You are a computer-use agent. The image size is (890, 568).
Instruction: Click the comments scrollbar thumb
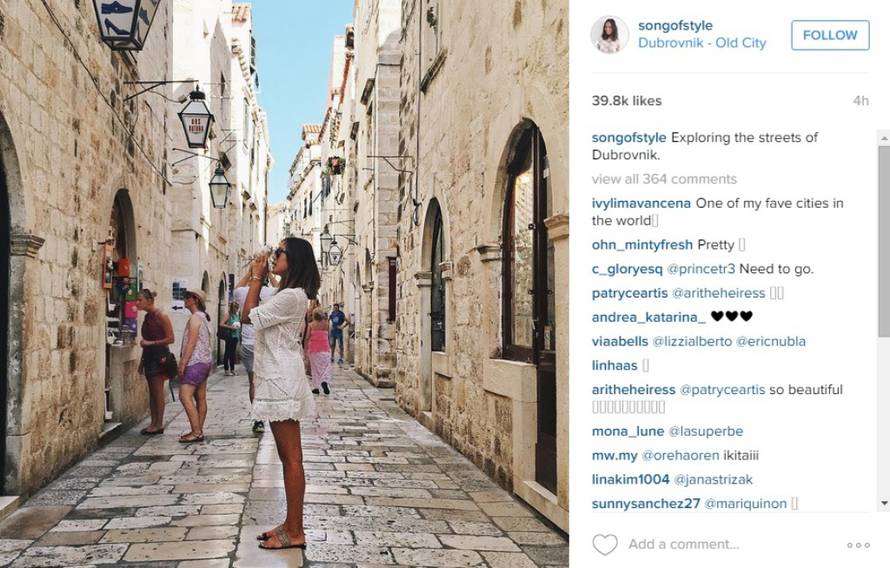[x=884, y=242]
